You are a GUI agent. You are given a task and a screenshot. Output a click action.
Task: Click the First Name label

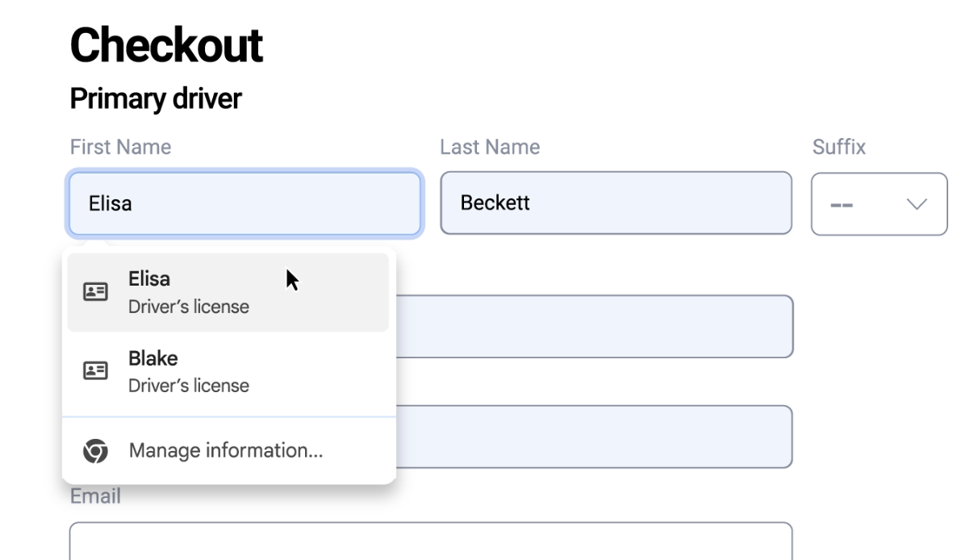pos(120,147)
